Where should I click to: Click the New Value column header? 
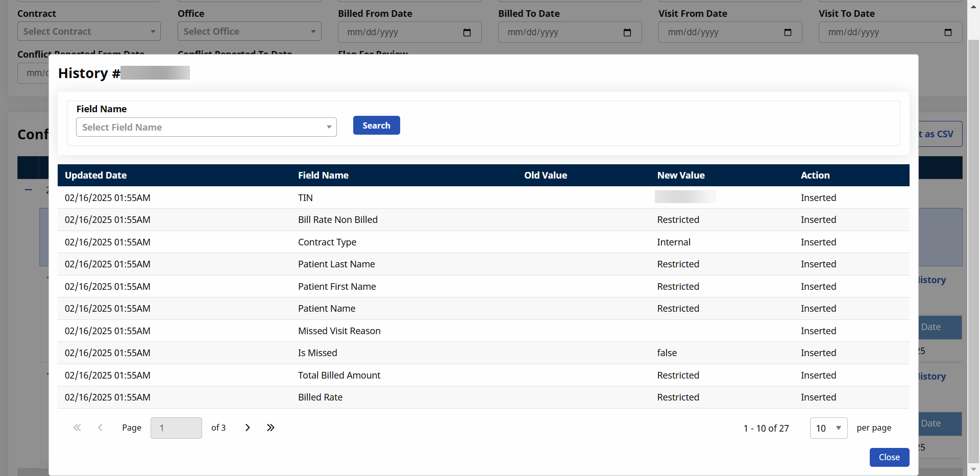click(680, 175)
